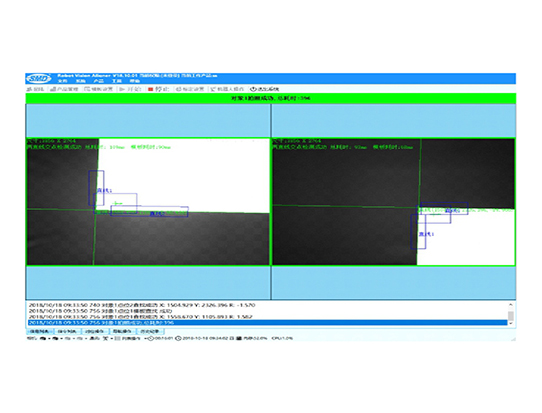
Task: Switch to the first log tab below list
Action: 40,331
